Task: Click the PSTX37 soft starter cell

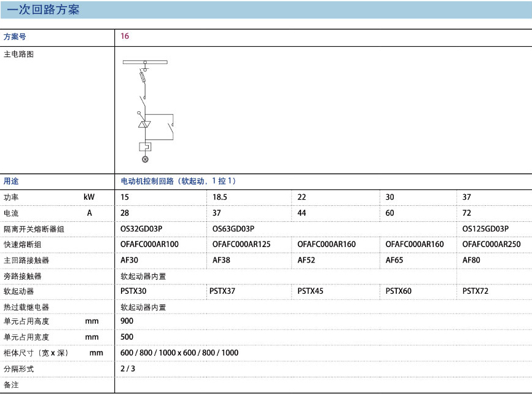Action: (222, 291)
